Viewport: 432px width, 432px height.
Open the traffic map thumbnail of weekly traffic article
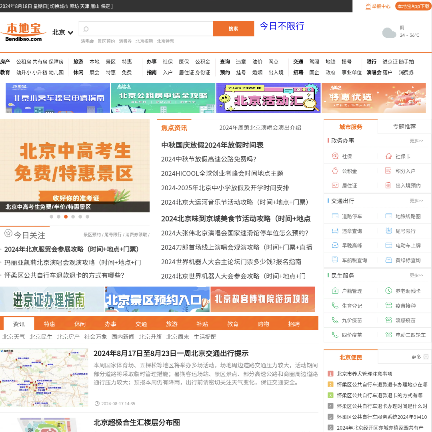point(44,378)
